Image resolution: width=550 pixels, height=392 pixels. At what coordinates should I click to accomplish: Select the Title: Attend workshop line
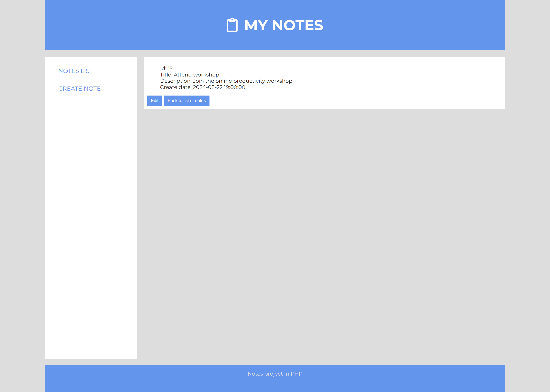[189, 75]
